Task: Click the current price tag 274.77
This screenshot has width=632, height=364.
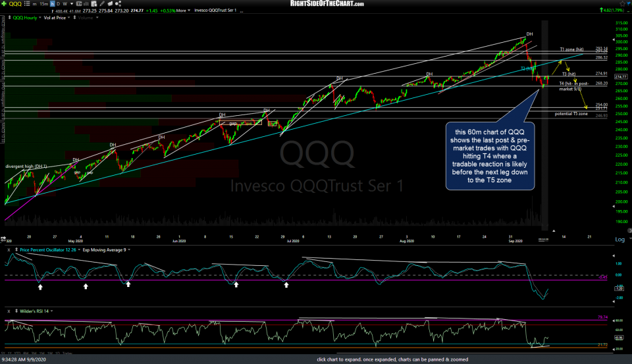Action: pos(621,76)
